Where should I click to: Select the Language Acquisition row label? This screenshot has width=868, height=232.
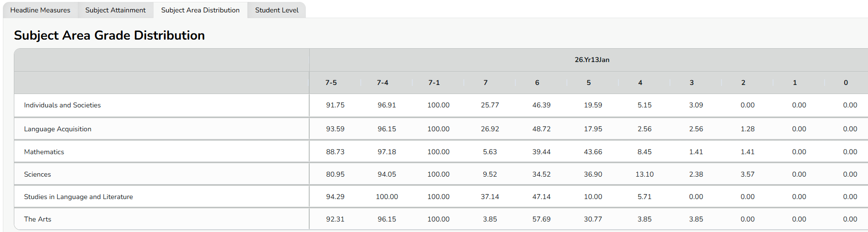[x=58, y=129]
